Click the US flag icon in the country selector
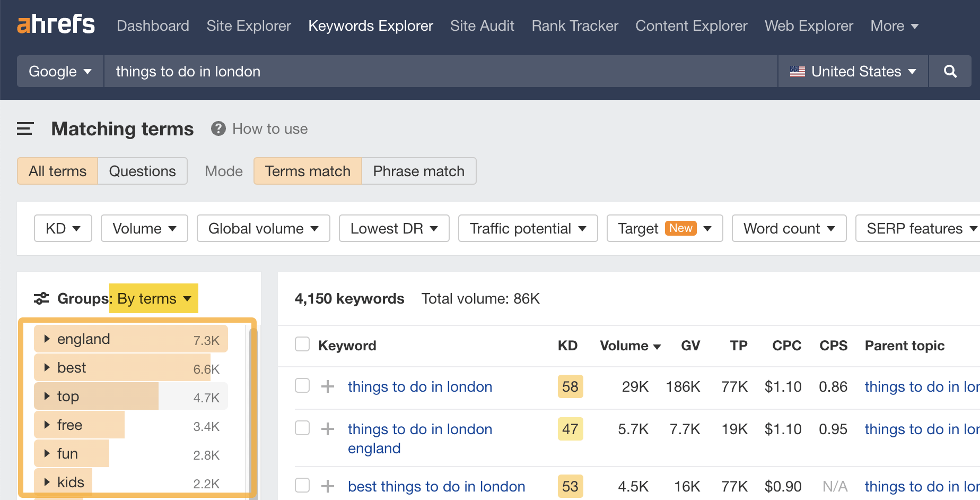The width and height of the screenshot is (980, 500). (798, 71)
